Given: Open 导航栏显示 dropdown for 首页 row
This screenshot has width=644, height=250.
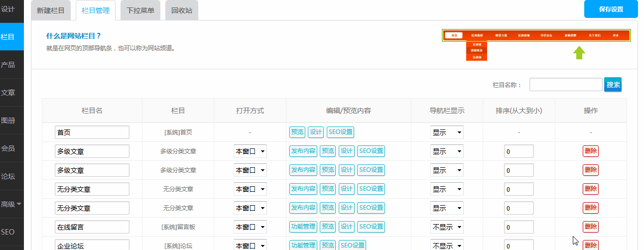Looking at the screenshot, I should pos(447,132).
